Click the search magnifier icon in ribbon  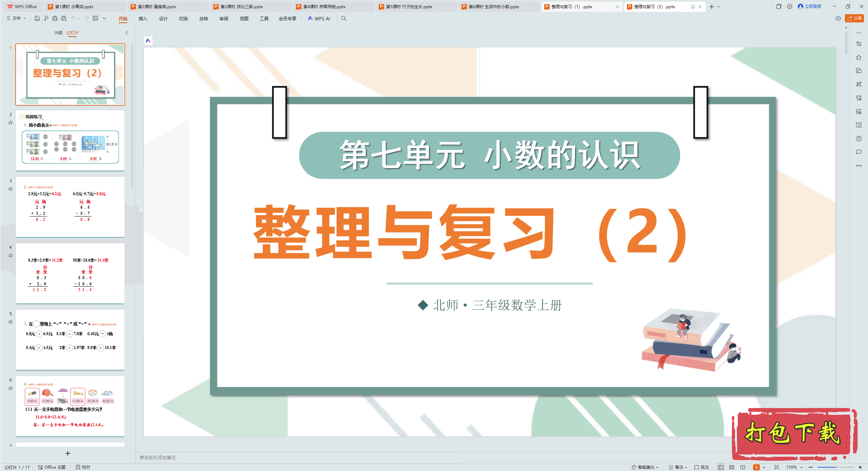[344, 19]
